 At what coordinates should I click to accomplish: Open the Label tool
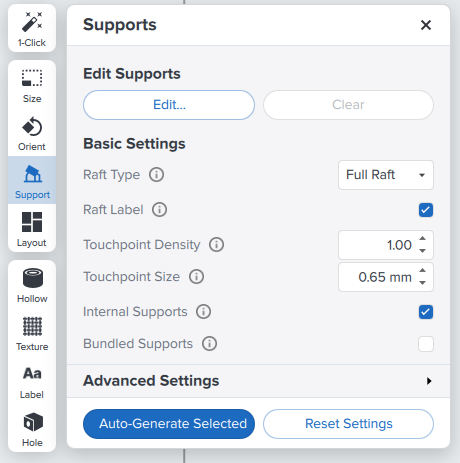coord(32,380)
